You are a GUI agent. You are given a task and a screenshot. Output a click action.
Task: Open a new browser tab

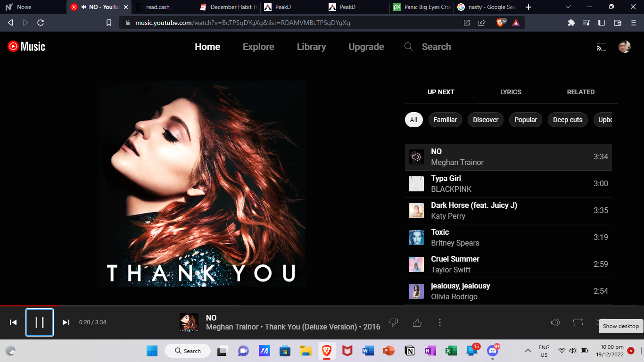528,7
